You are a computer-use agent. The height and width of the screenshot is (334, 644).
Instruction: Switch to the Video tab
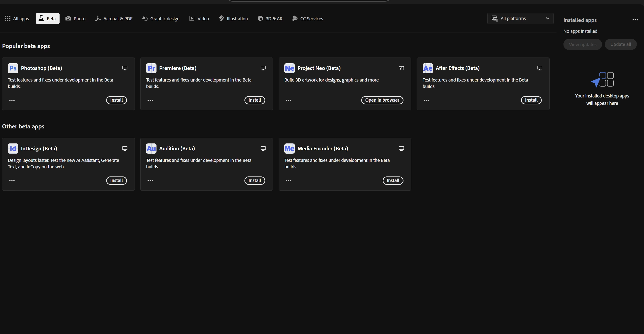tap(199, 18)
